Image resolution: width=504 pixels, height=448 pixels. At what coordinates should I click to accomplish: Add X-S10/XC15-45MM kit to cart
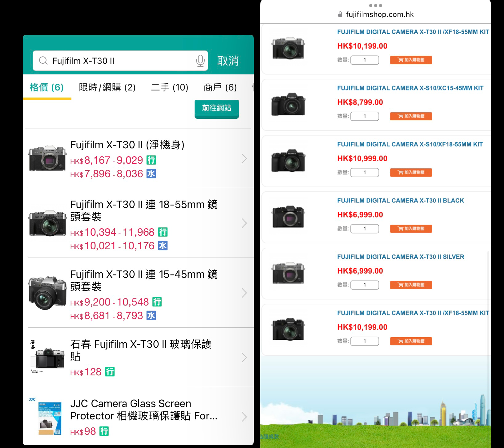411,116
